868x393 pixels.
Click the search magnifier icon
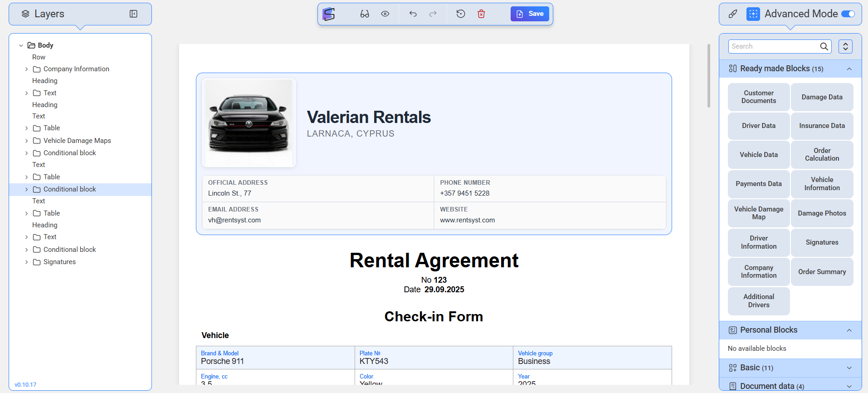(824, 46)
